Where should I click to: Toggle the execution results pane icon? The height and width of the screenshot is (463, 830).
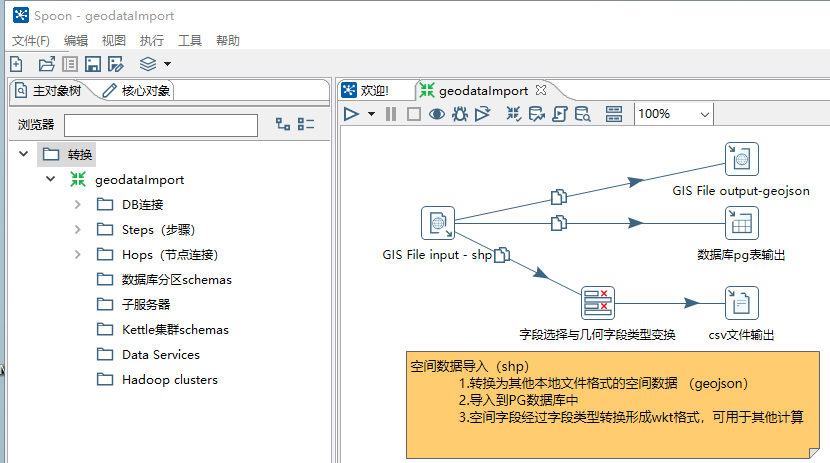(x=614, y=114)
